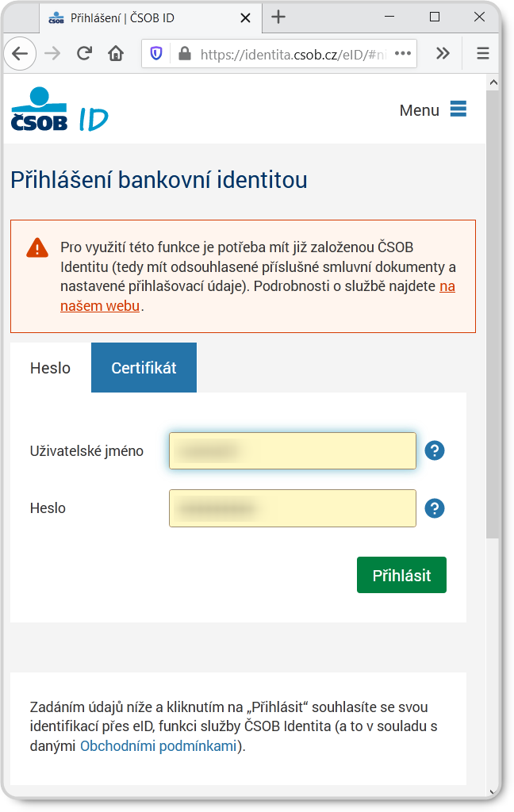Go back with browser back arrow
This screenshot has width=514, height=812.
pos(20,53)
